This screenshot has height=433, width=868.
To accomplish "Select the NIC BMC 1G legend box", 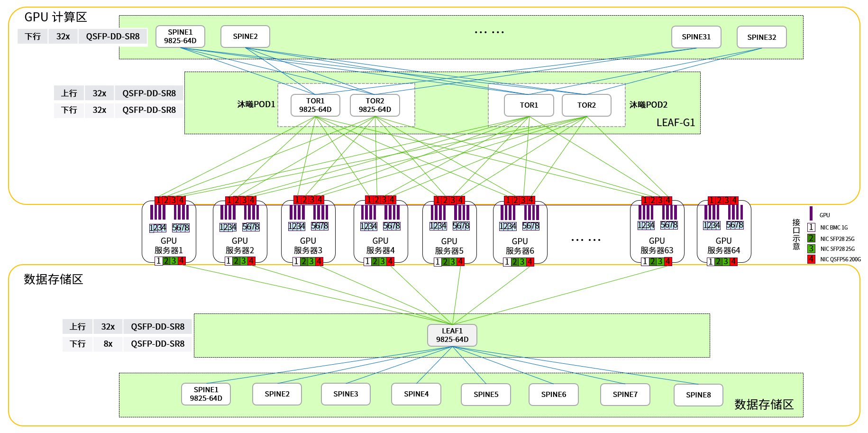I will point(811,228).
